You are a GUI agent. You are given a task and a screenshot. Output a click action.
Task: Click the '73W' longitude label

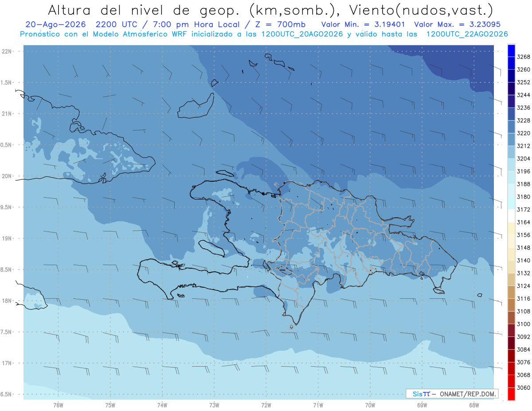click(214, 405)
